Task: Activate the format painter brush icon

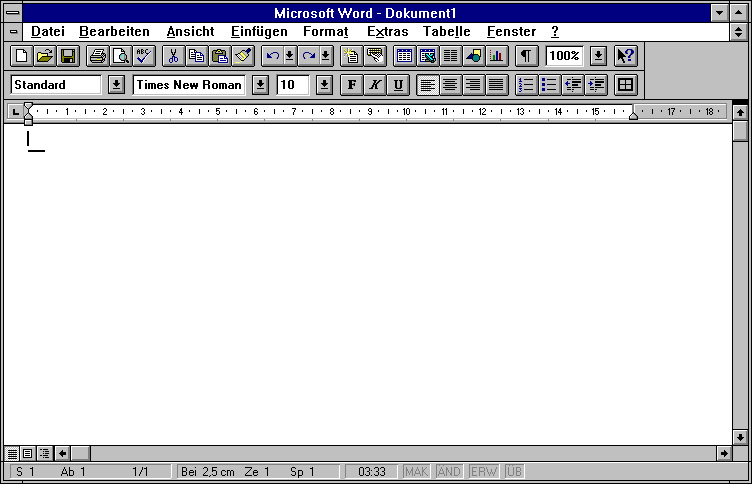Action: (x=243, y=56)
